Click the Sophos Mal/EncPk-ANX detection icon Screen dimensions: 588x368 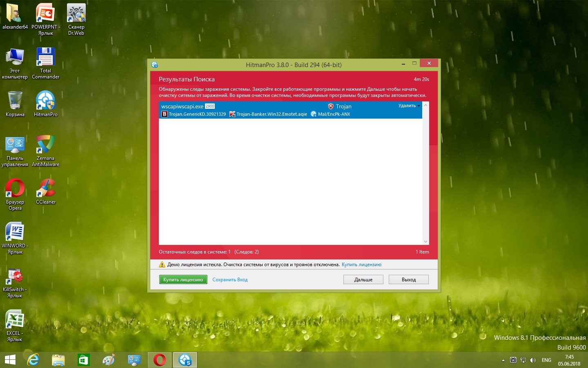[x=314, y=114]
